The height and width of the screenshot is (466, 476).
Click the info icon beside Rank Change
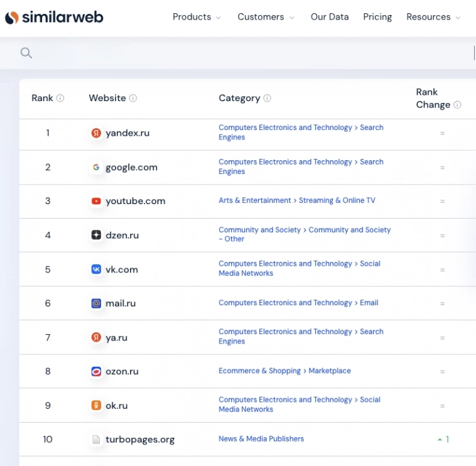tap(457, 105)
